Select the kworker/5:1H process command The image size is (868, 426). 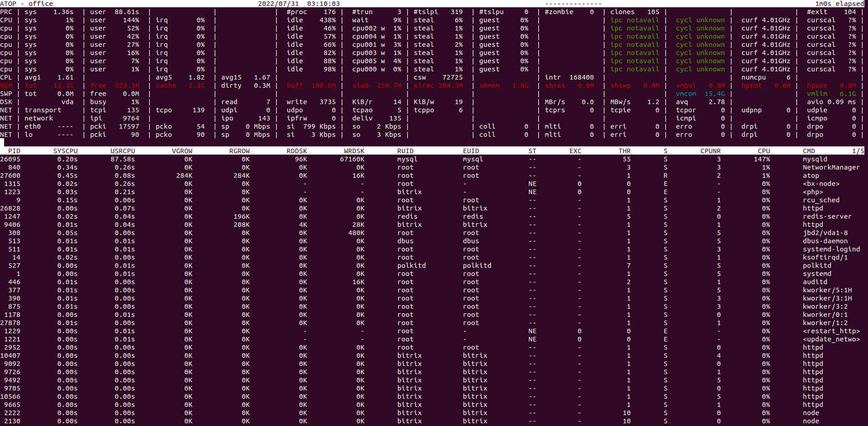[827, 290]
